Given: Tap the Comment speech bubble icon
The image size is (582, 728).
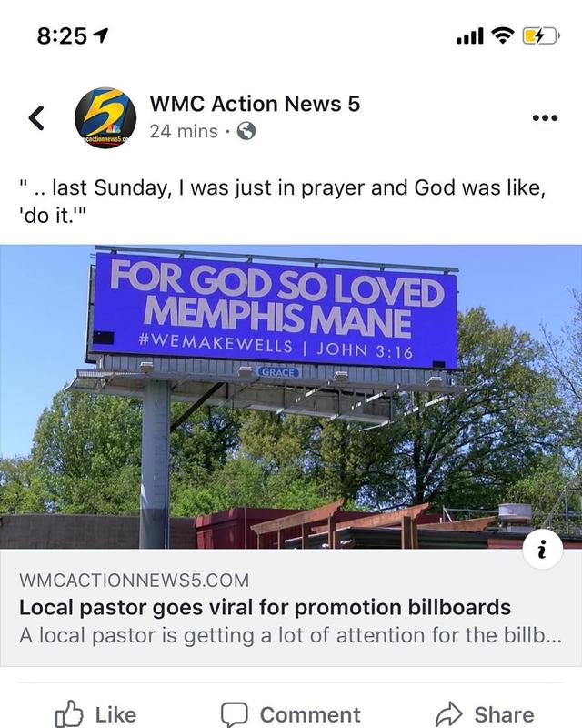Looking at the screenshot, I should (235, 714).
